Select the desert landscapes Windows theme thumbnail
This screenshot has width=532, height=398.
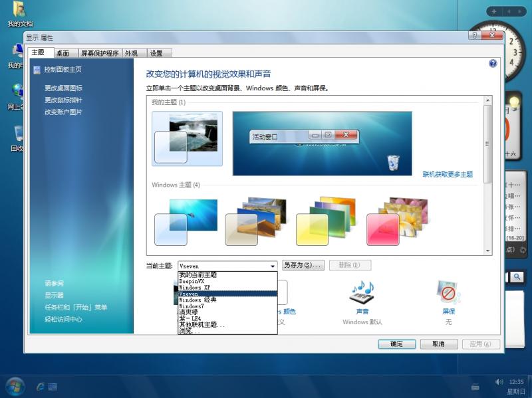click(256, 221)
